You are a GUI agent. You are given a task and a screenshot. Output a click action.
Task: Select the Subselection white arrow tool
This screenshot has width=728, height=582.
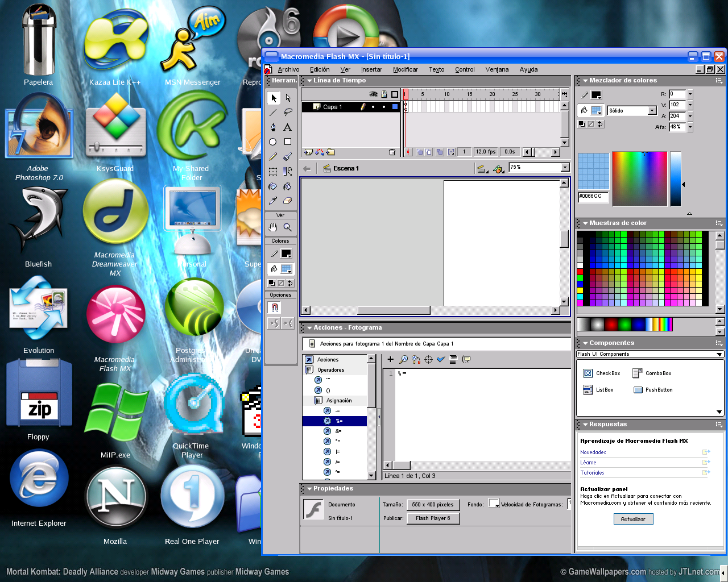288,98
